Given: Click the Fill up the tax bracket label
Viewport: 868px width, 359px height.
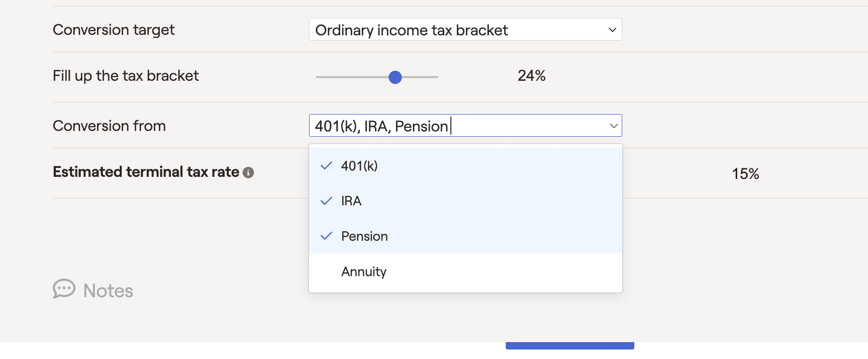Looking at the screenshot, I should [126, 76].
